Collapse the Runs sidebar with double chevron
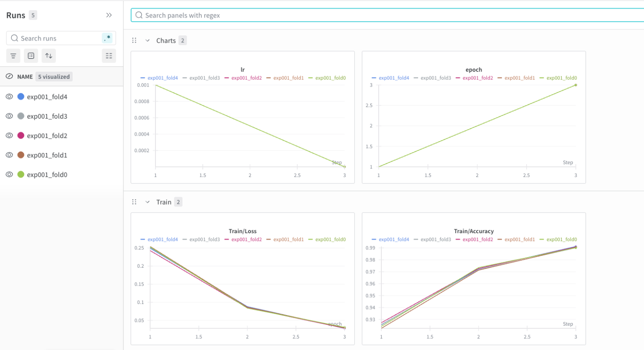Viewport: 644px width, 350px height. [x=109, y=15]
